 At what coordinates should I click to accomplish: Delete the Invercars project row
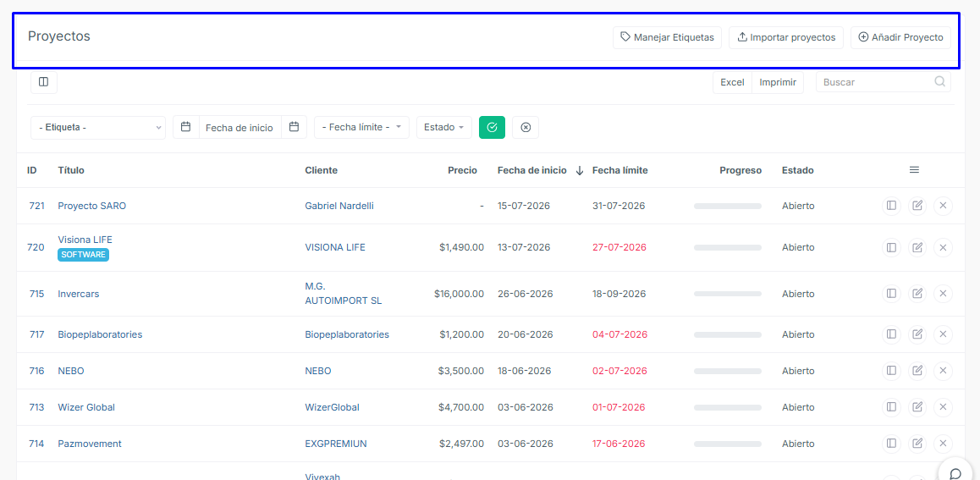[943, 294]
